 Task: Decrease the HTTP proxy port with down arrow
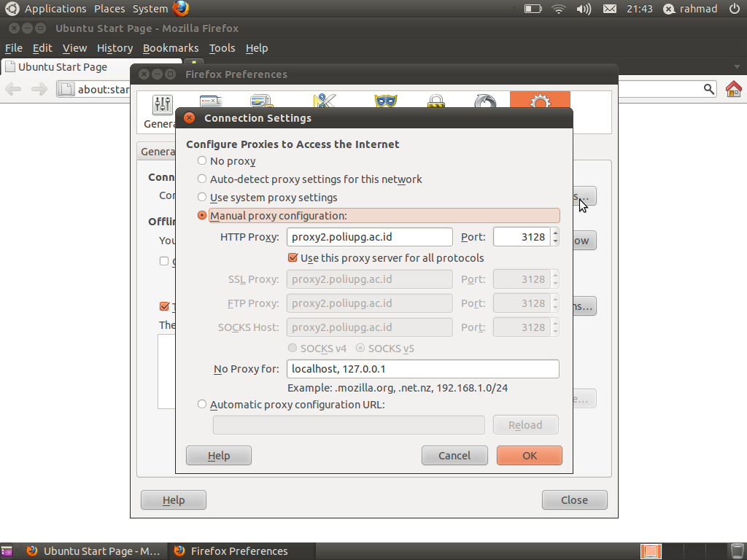click(555, 241)
